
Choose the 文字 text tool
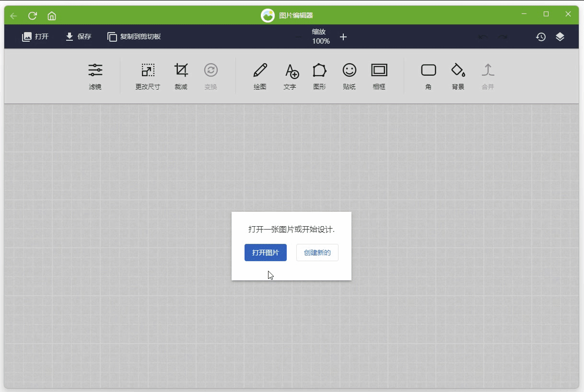[x=290, y=76]
